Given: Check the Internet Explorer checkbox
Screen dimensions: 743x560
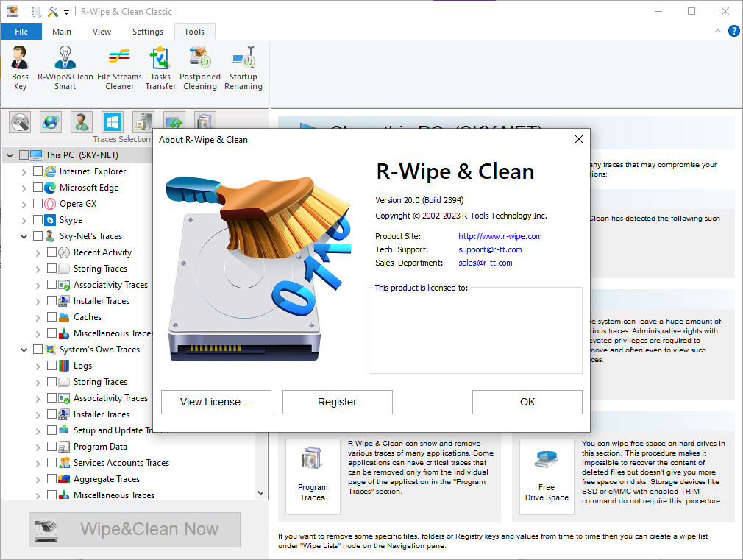Looking at the screenshot, I should tap(38, 171).
